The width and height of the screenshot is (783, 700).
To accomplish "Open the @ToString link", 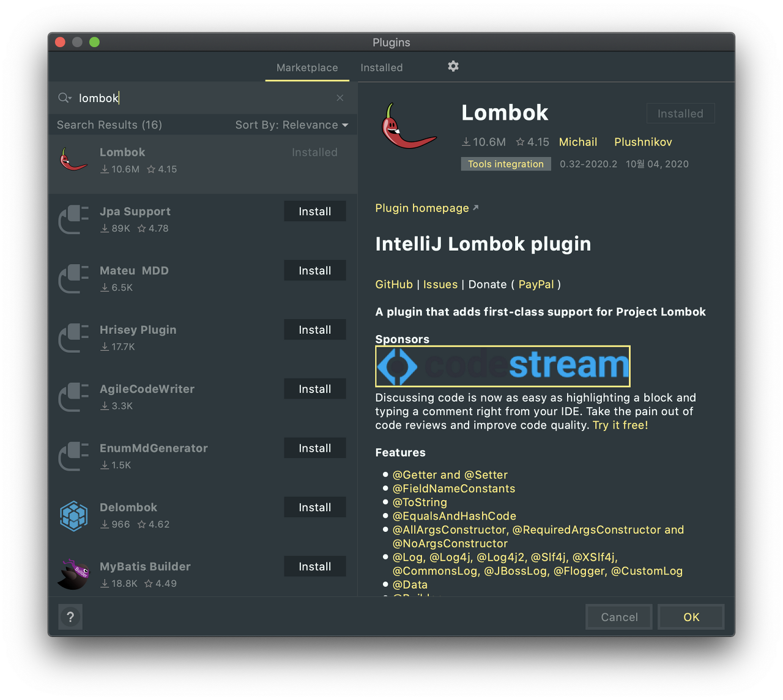I will point(420,503).
